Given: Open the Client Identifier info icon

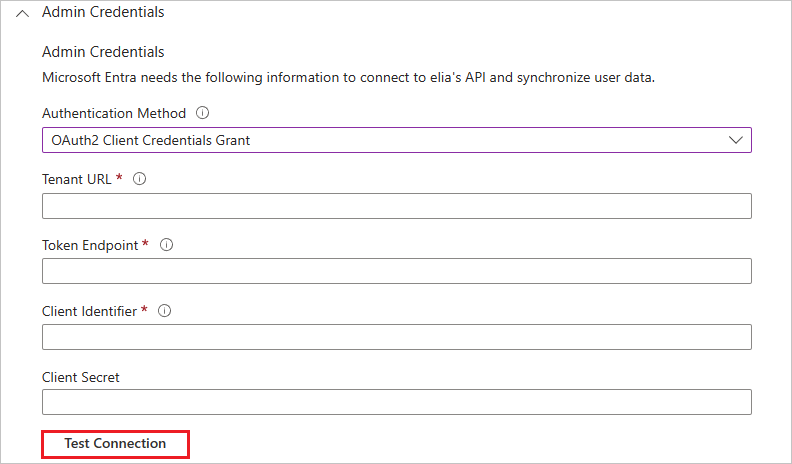Looking at the screenshot, I should point(164,311).
